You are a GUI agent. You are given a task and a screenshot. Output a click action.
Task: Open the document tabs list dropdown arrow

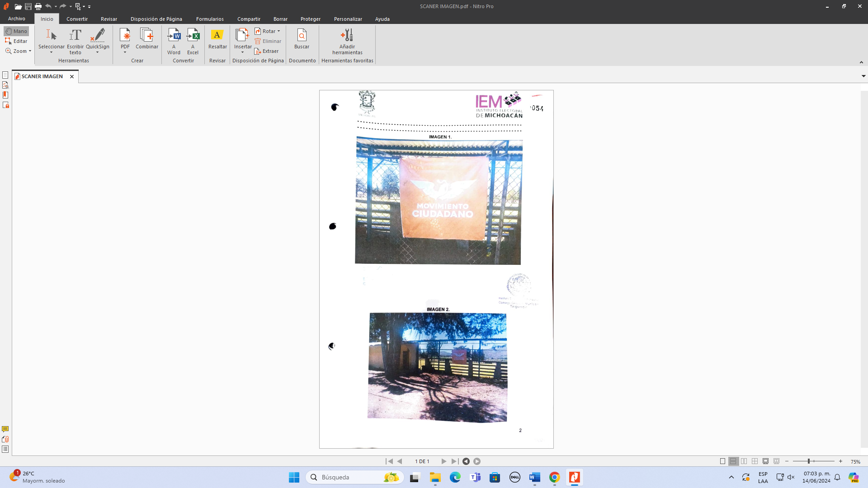tap(863, 76)
